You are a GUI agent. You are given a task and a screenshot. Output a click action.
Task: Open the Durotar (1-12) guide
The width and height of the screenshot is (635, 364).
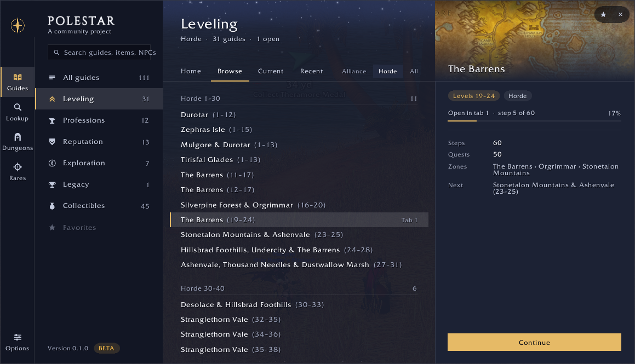pos(299,115)
